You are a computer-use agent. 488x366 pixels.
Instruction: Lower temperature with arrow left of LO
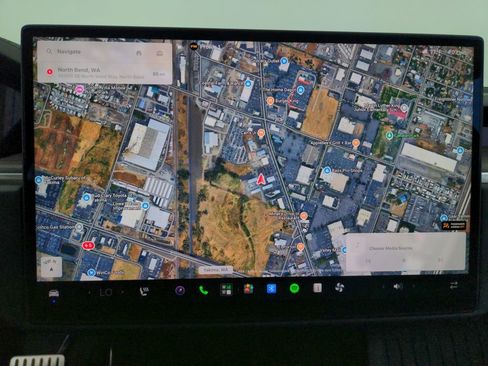pyautogui.click(x=89, y=292)
